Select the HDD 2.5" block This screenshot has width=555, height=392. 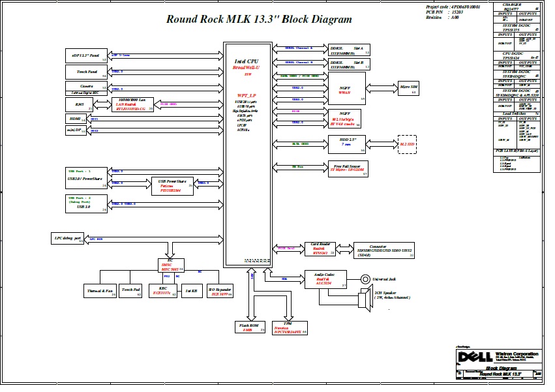[345, 143]
